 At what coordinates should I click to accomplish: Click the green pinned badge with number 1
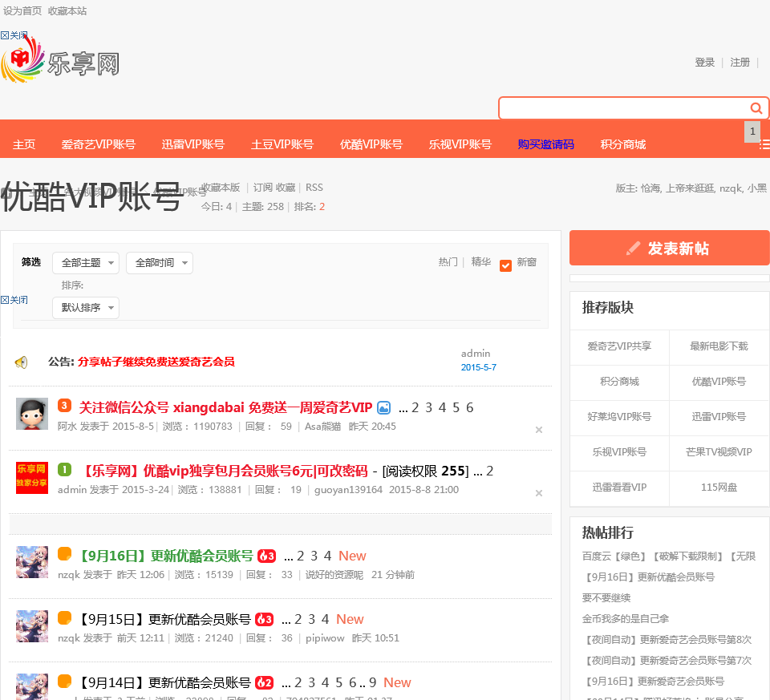[64, 470]
